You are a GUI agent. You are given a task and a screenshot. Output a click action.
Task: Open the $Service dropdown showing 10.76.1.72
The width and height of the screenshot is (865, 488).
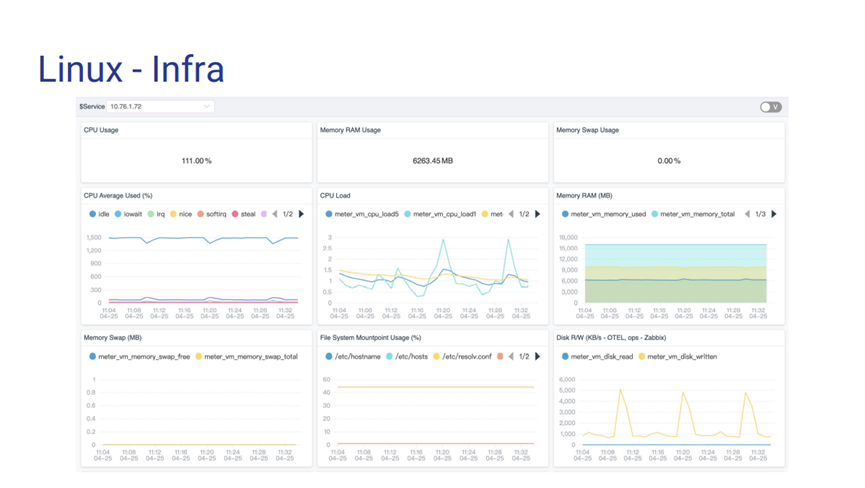[160, 107]
